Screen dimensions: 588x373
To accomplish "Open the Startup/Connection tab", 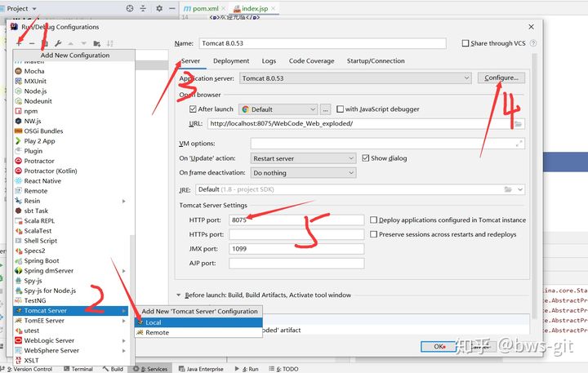I will pos(376,60).
